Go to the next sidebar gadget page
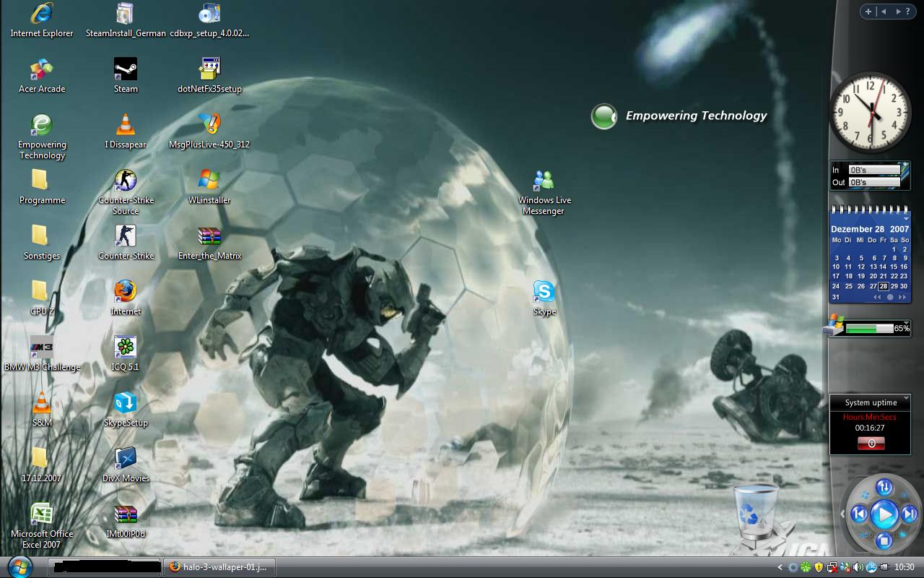924x578 pixels. tap(898, 12)
